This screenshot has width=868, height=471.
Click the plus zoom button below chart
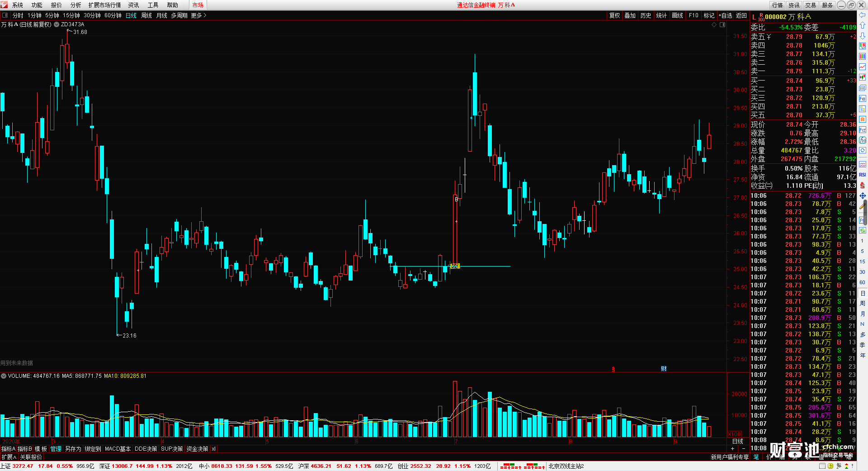732,449
